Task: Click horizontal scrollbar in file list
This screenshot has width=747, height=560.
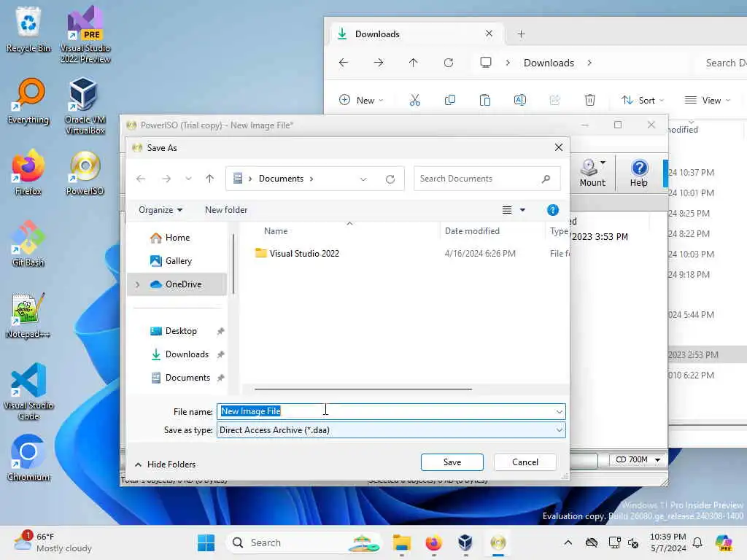Action: pos(363,389)
